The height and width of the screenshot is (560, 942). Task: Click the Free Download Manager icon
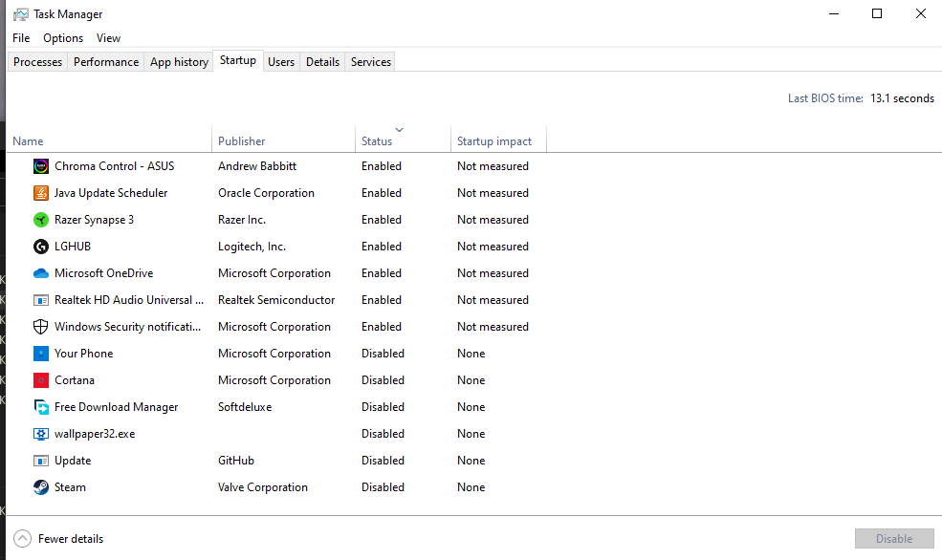pos(40,406)
